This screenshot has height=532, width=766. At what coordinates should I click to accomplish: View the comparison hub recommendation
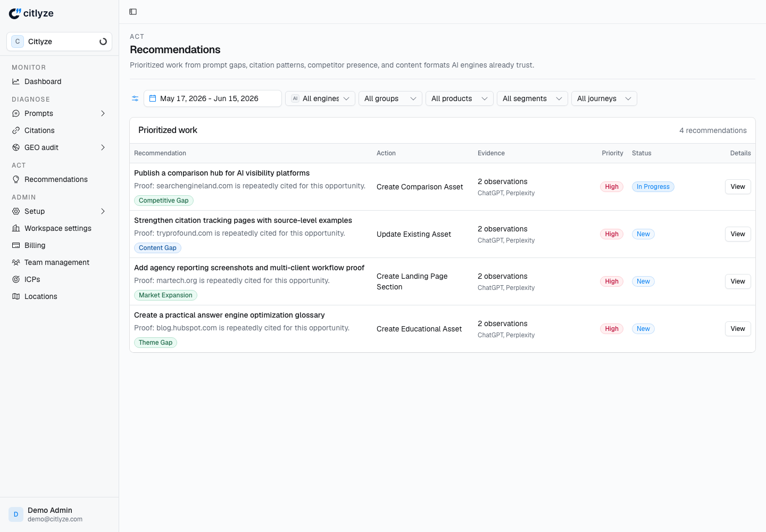pos(738,187)
